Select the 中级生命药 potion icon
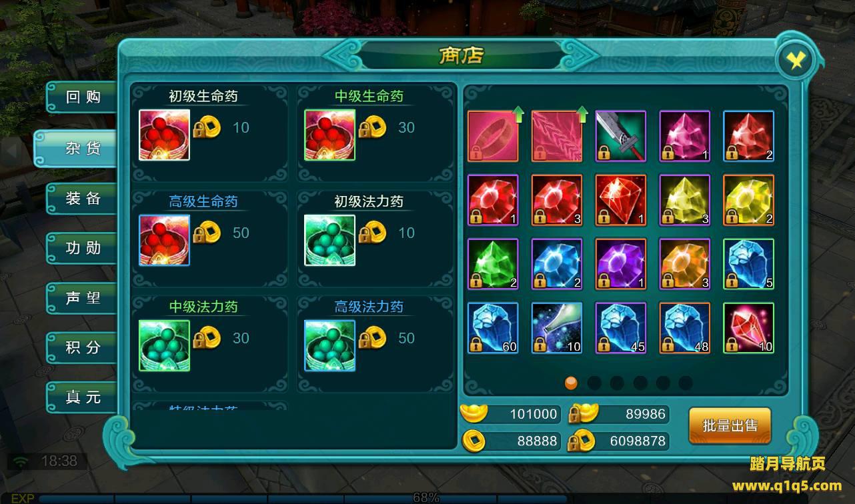 coord(329,135)
